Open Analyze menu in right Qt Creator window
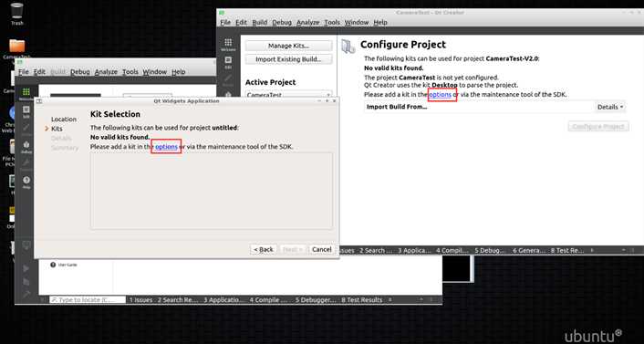 pos(308,22)
